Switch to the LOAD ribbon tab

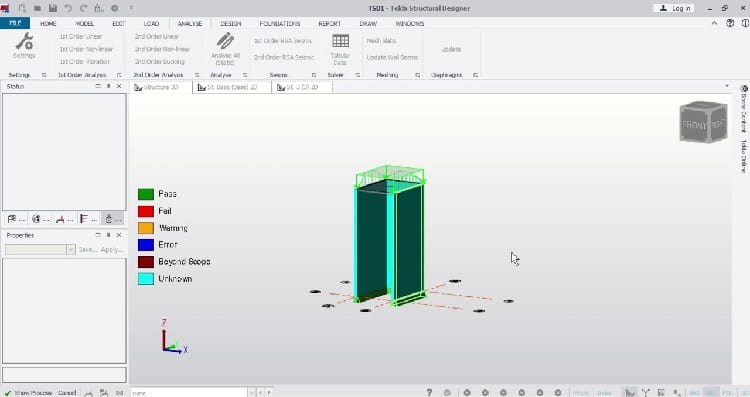pyautogui.click(x=151, y=23)
